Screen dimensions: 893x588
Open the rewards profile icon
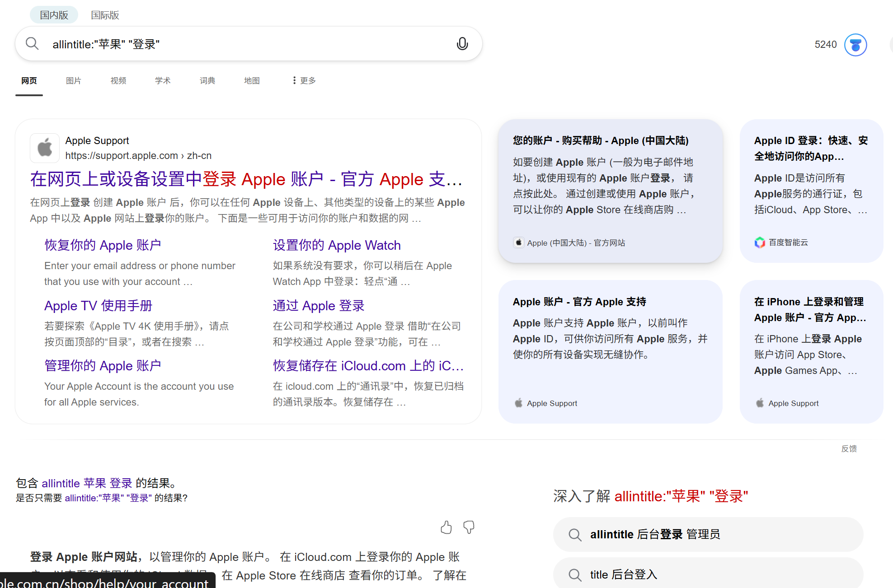[x=855, y=45]
